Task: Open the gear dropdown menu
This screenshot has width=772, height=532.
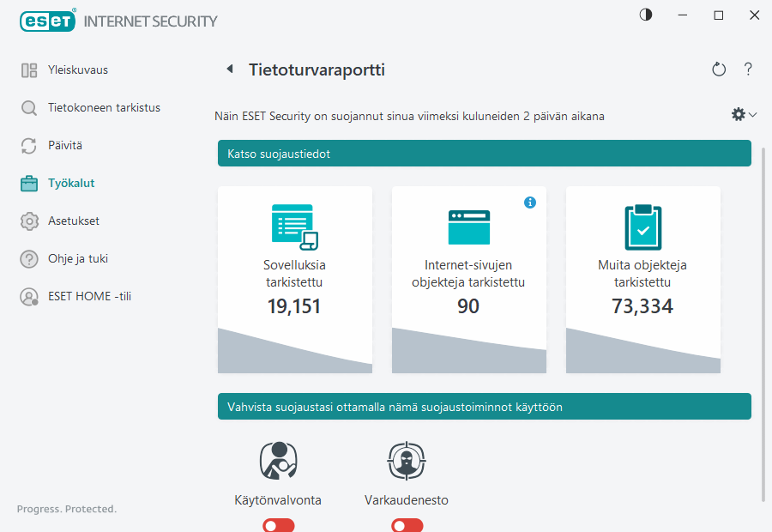Action: coord(738,113)
